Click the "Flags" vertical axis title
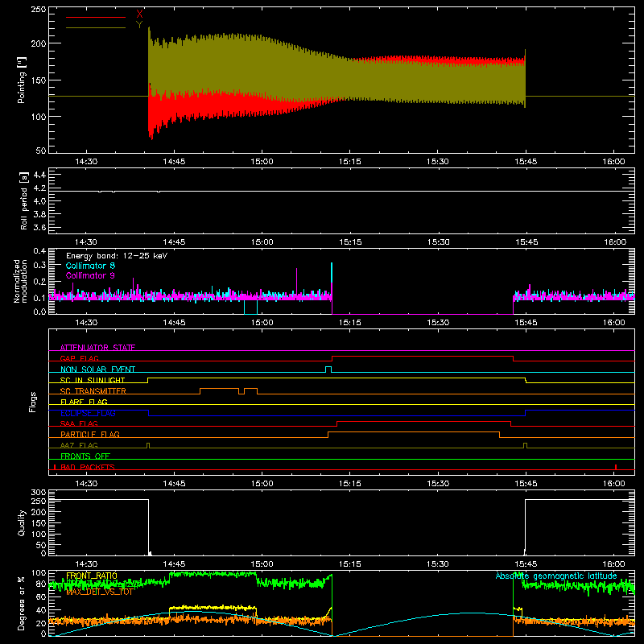644x644 pixels. pos(33,402)
